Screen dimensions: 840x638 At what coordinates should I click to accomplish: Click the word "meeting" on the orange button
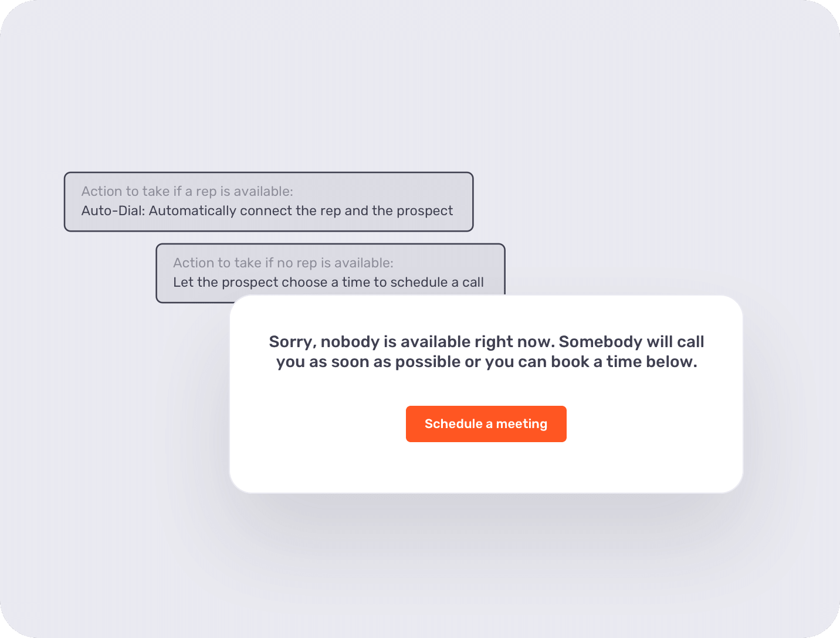521,424
